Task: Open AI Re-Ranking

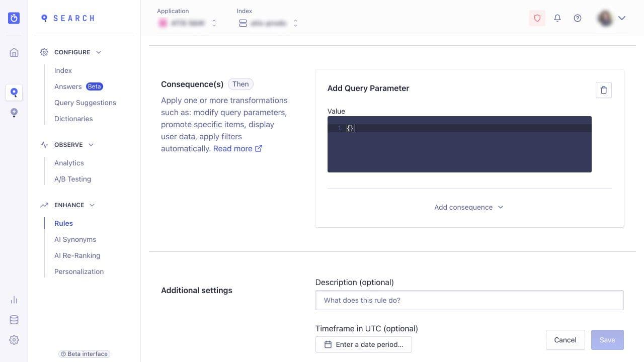Action: tap(77, 255)
